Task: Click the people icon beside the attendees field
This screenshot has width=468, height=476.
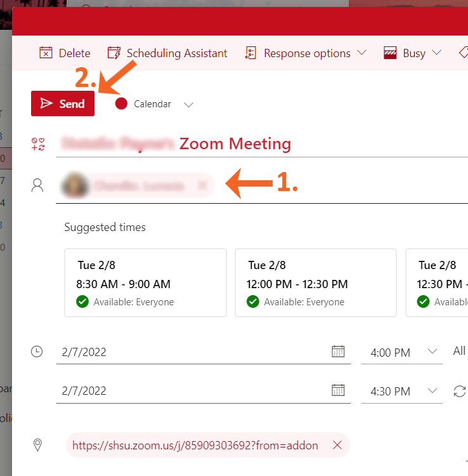Action: coord(38,185)
